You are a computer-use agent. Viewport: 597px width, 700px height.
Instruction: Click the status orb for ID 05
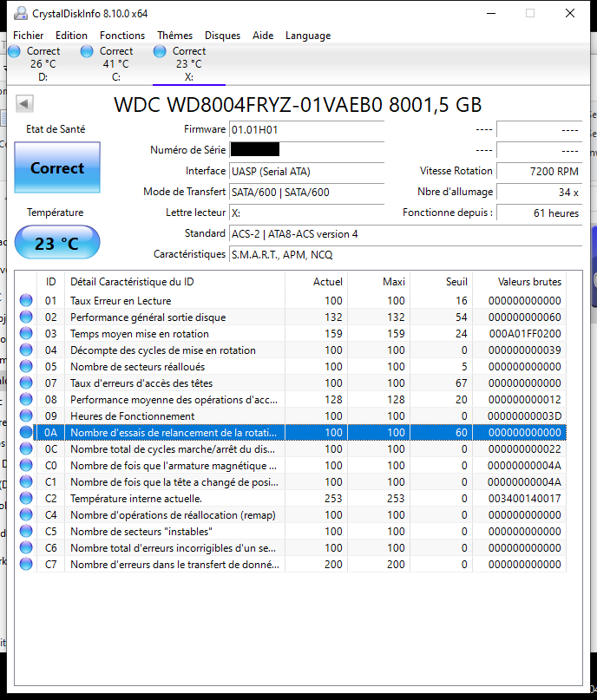pyautogui.click(x=26, y=367)
